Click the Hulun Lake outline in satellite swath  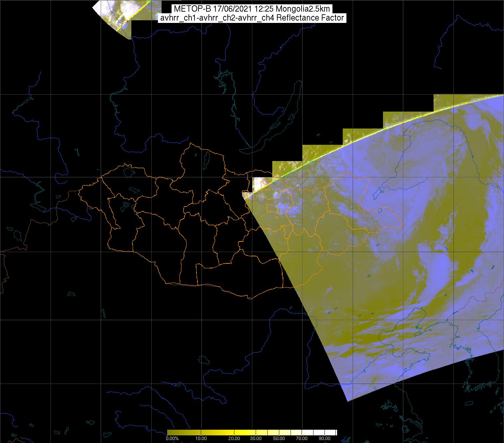pyautogui.click(x=377, y=193)
